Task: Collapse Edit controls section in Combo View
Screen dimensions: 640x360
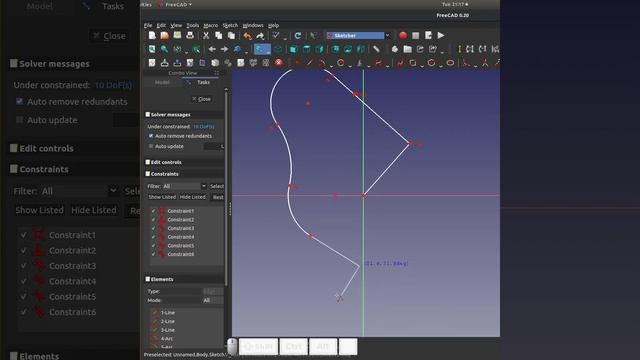Action: (148, 162)
